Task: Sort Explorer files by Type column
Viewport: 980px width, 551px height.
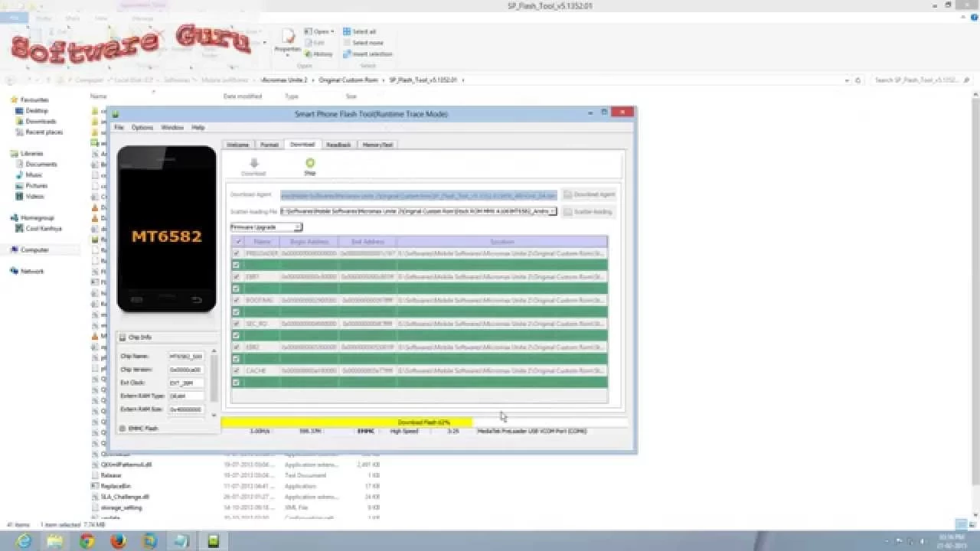Action: [292, 96]
